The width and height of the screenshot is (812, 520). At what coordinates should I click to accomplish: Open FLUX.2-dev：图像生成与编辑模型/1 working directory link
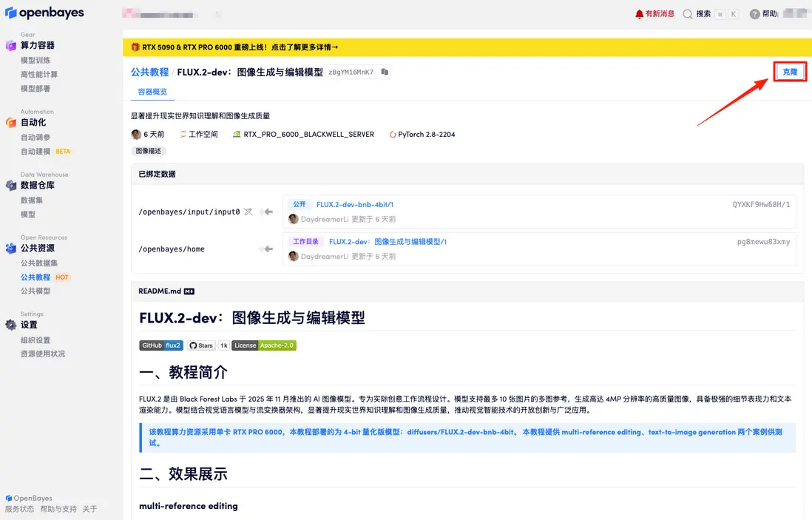388,242
